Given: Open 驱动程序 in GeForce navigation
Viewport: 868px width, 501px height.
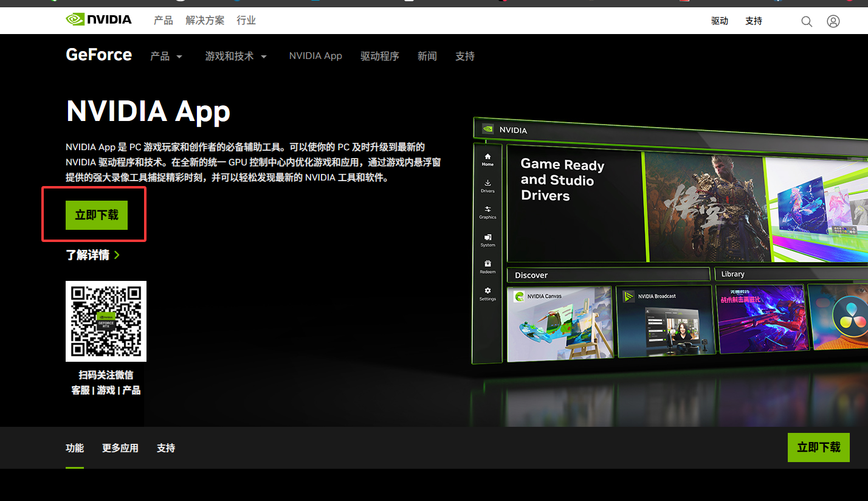Looking at the screenshot, I should coord(379,57).
